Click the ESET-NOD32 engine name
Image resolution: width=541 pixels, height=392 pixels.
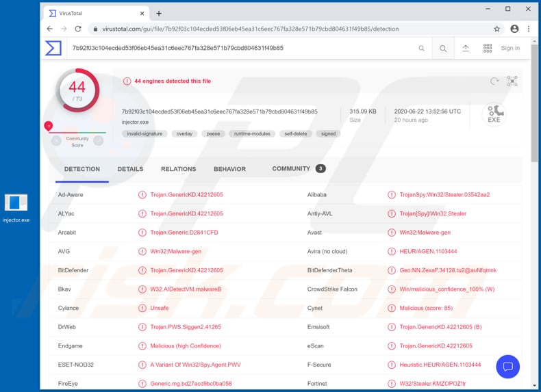(x=76, y=365)
